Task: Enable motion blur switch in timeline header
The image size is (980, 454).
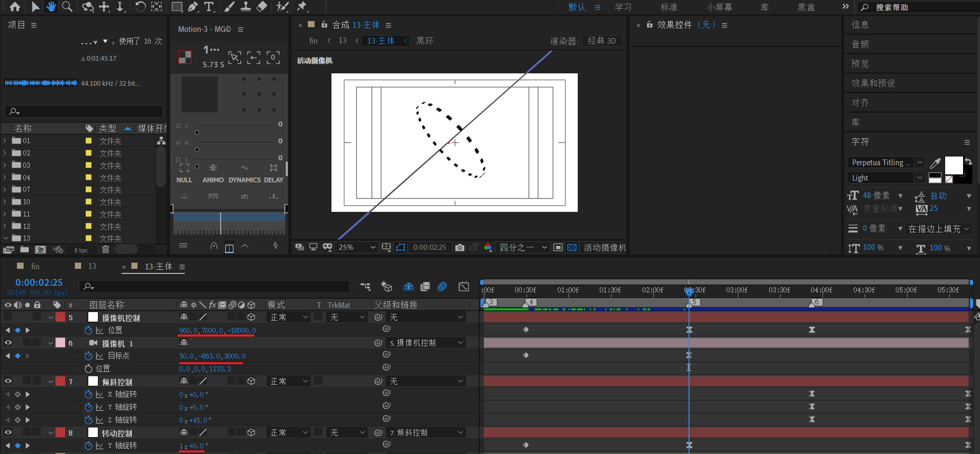Action: [442, 287]
